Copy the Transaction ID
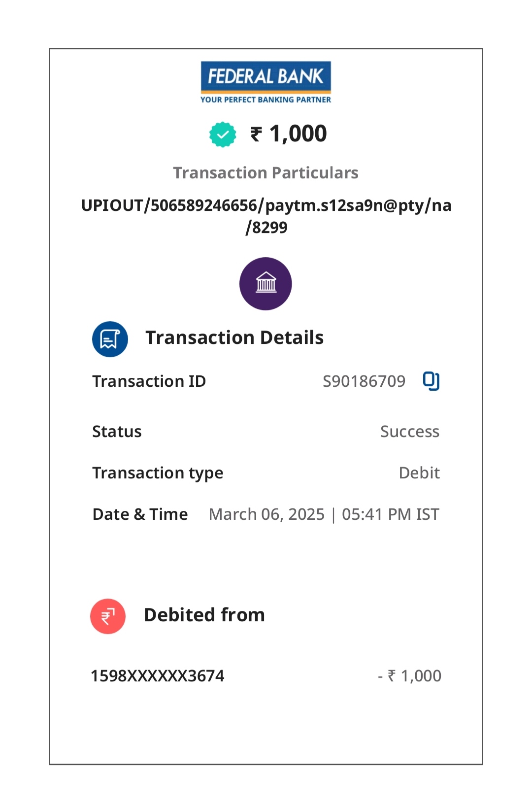This screenshot has height=807, width=532. (431, 381)
